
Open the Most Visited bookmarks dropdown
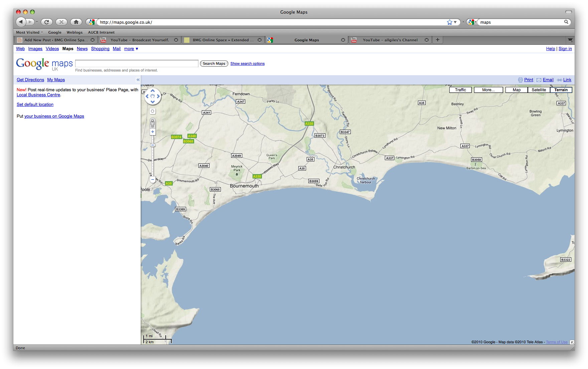pyautogui.click(x=29, y=32)
